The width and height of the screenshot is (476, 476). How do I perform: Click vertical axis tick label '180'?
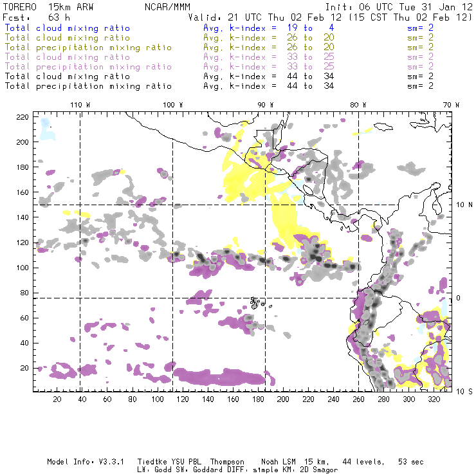tap(22, 167)
